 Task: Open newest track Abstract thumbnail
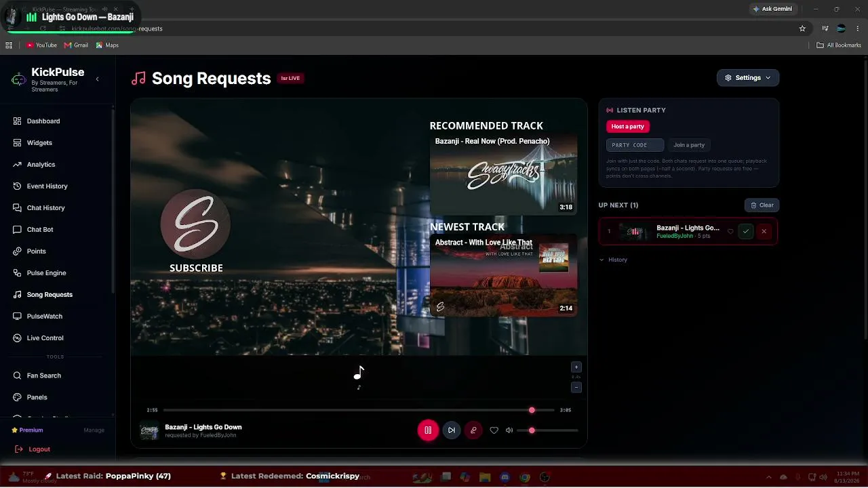point(503,275)
